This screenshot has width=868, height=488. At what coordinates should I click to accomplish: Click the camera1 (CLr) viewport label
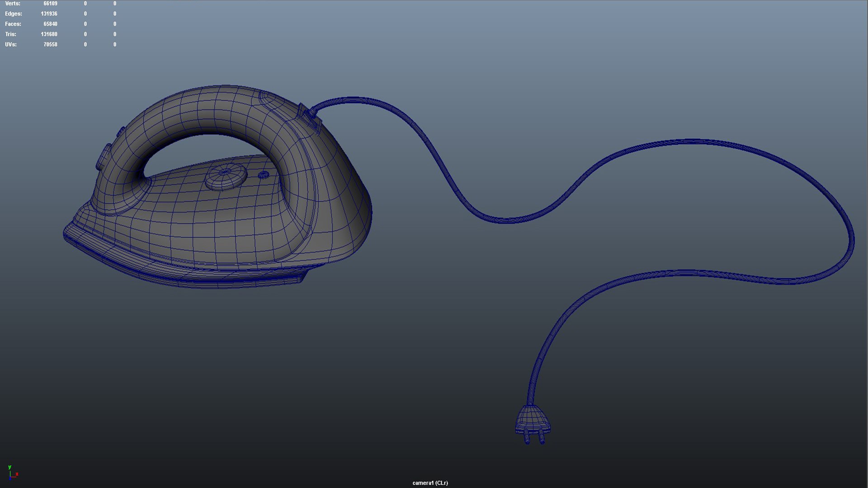tap(430, 483)
